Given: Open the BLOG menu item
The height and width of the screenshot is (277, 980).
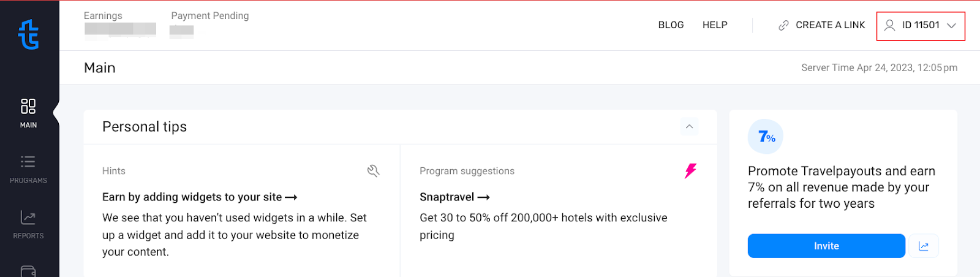Looking at the screenshot, I should coord(671,25).
